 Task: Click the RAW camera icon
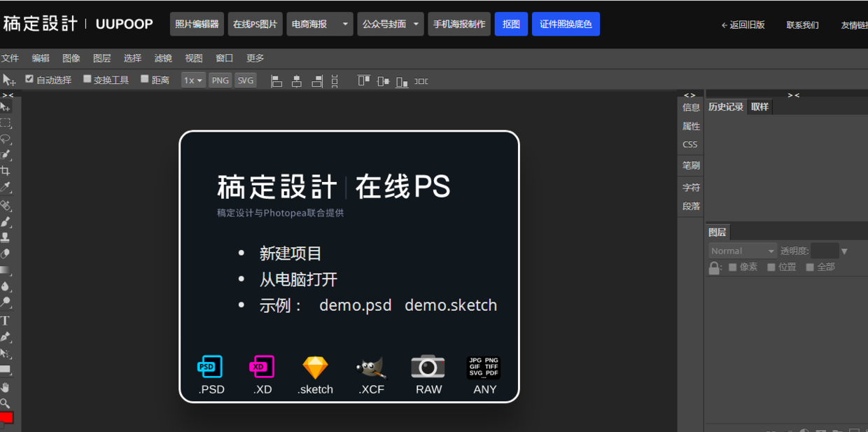click(428, 366)
